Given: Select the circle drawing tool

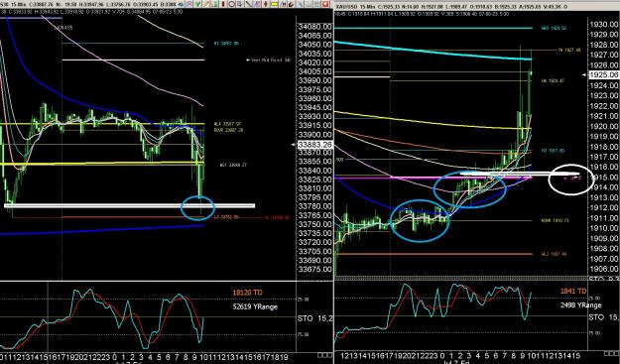Looking at the screenshot, I should pos(232,4).
